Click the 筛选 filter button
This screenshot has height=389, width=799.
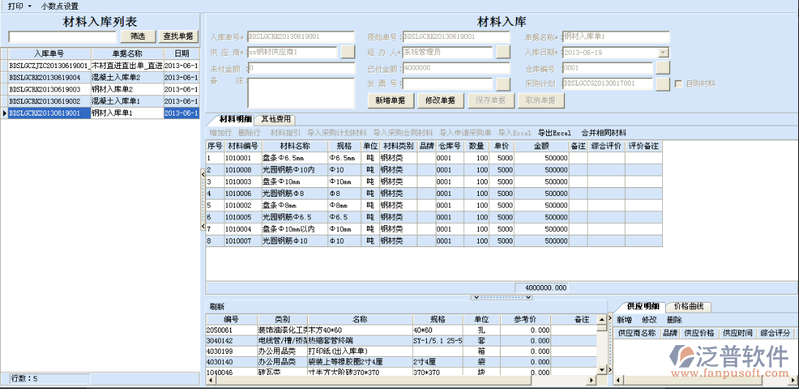138,37
